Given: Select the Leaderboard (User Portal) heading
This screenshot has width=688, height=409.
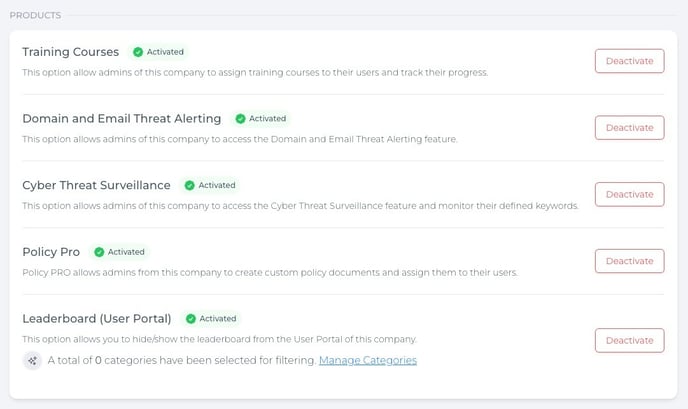Looking at the screenshot, I should click(x=96, y=319).
